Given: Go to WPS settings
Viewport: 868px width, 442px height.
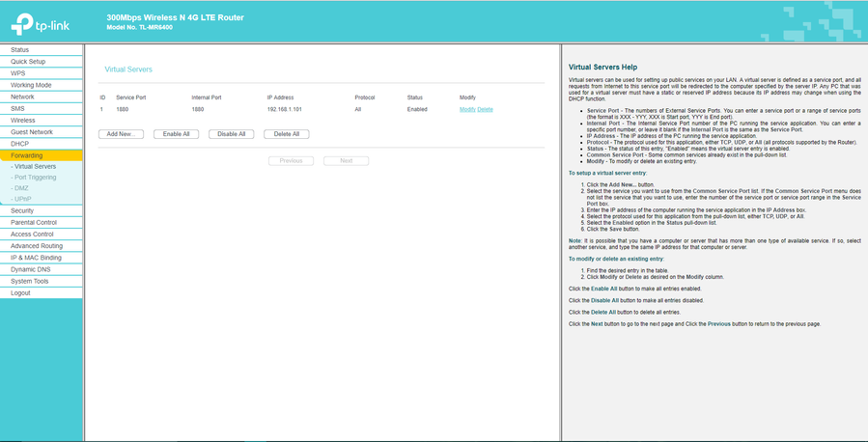Looking at the screenshot, I should click(x=41, y=73).
